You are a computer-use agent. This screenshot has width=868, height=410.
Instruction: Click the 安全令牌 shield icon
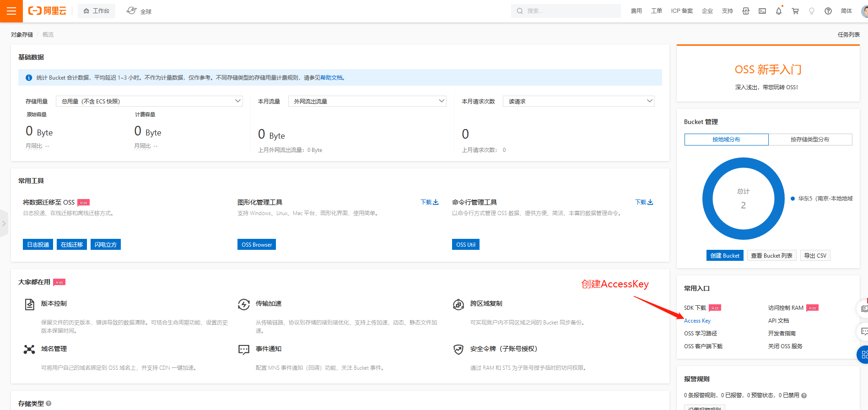458,350
